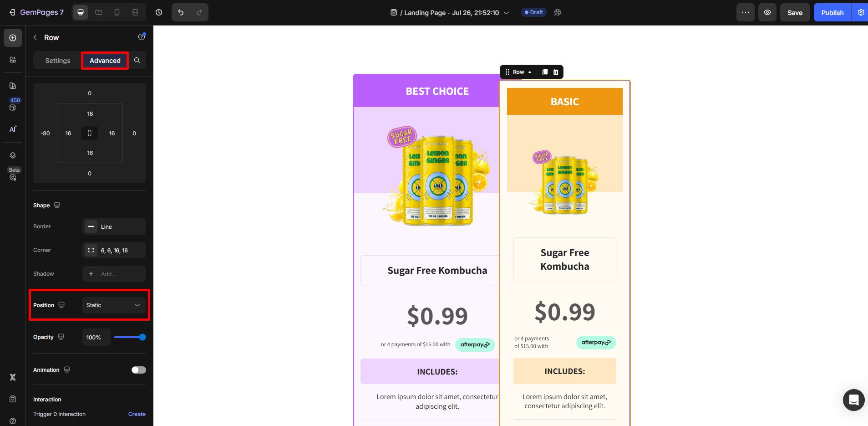
Task: Click the undo arrow icon
Action: [181, 12]
